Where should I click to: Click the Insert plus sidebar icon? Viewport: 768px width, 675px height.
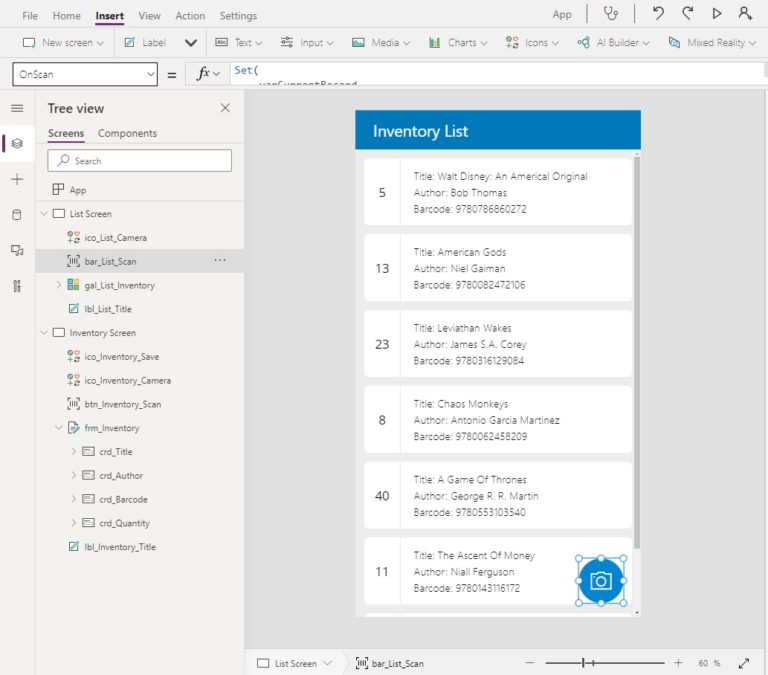coord(17,179)
